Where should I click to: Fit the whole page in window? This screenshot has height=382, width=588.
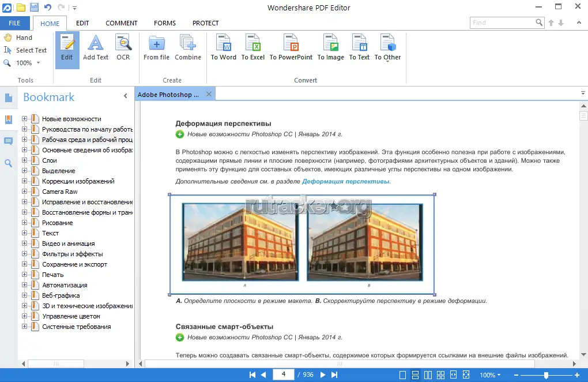(x=466, y=375)
